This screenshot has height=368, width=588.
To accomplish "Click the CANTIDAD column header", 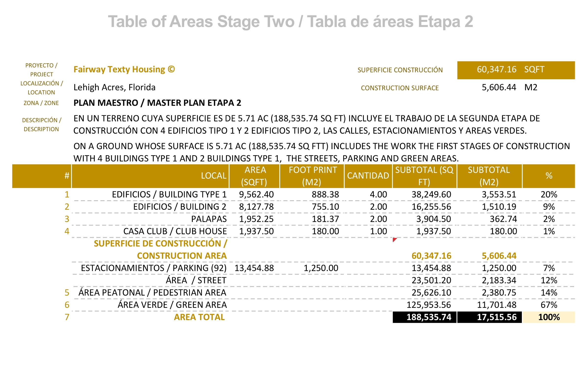I will coord(368,176).
